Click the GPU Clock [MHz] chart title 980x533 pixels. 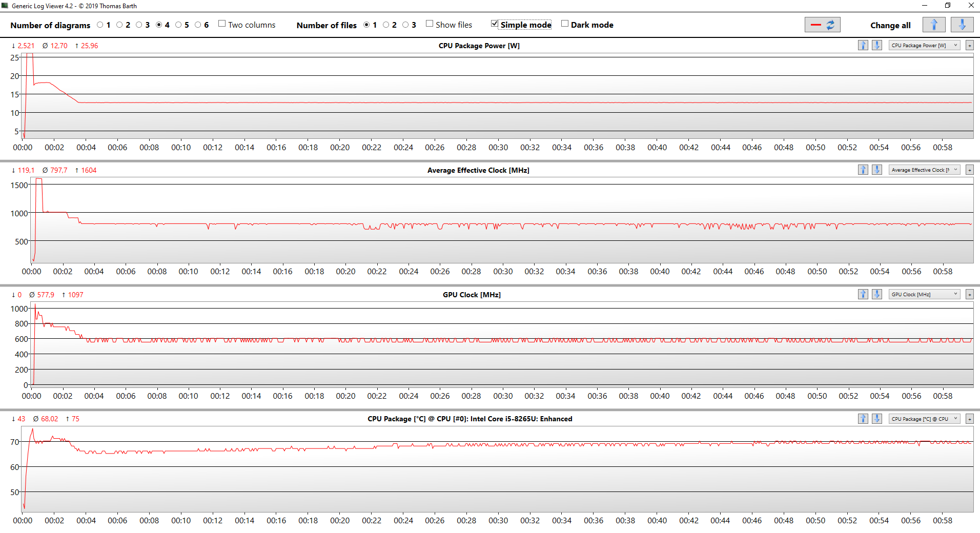click(472, 295)
